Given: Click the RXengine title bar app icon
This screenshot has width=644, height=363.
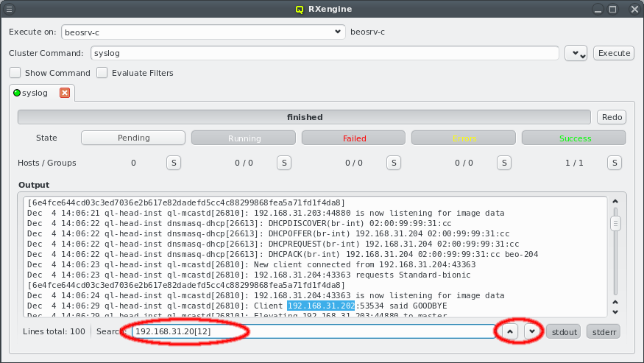Looking at the screenshot, I should (x=299, y=10).
